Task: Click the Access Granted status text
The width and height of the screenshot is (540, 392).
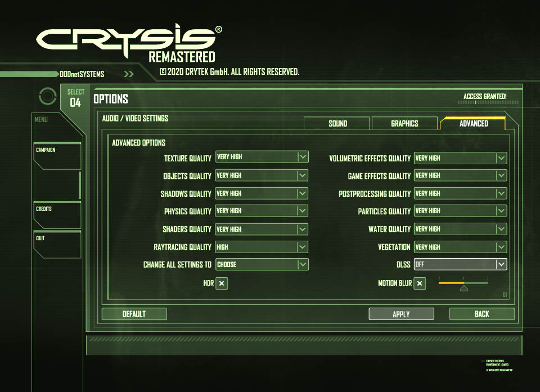Action: pyautogui.click(x=485, y=96)
